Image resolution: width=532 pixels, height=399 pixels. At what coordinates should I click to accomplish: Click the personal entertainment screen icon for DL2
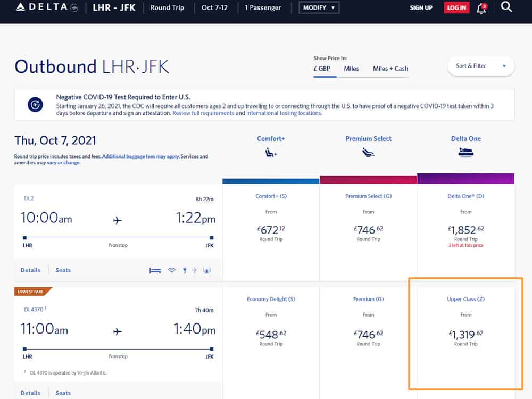click(x=206, y=270)
